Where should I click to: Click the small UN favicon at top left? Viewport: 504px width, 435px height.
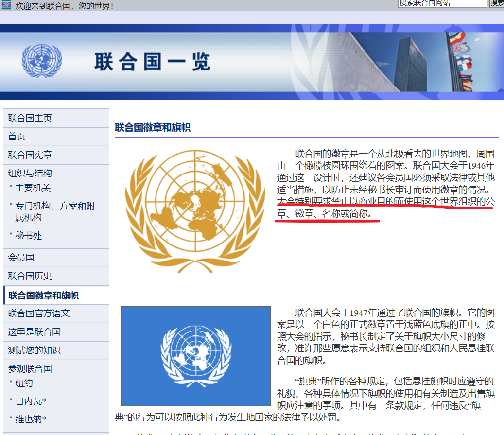tap(6, 5)
